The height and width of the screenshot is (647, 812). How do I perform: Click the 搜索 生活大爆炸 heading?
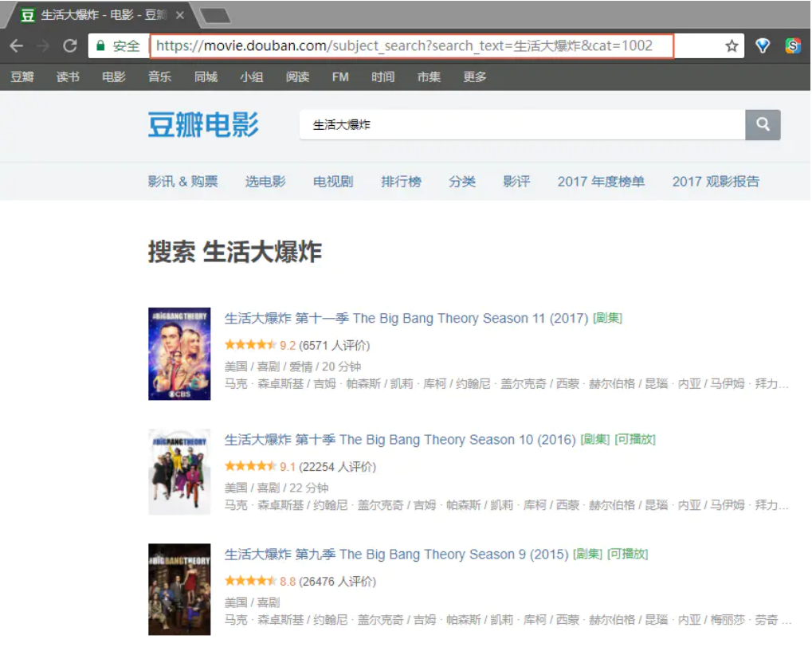235,253
